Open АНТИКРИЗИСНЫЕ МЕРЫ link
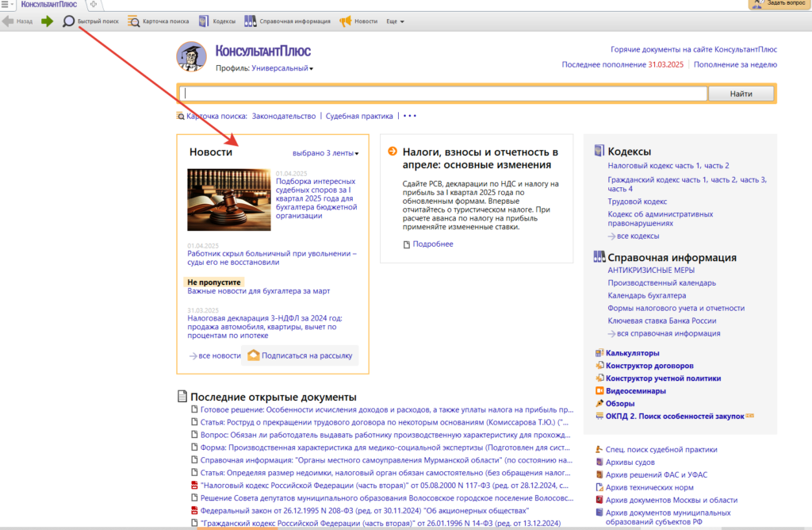The width and height of the screenshot is (812, 530). (x=651, y=271)
